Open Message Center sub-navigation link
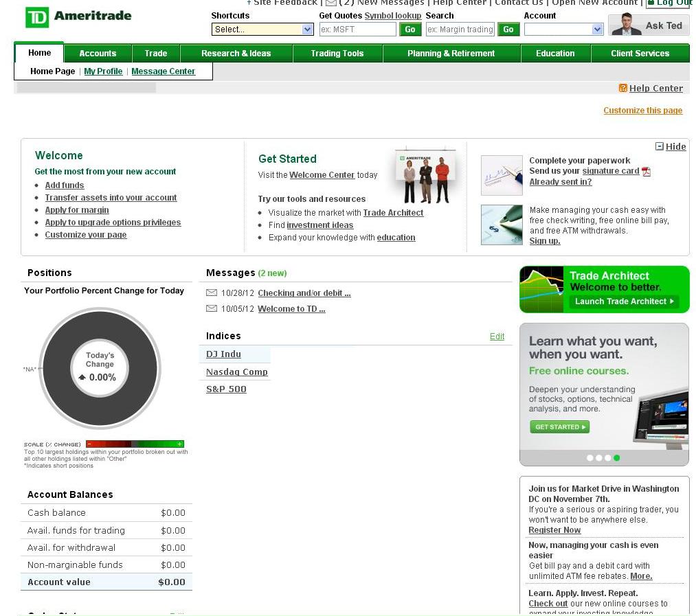This screenshot has width=696, height=616. (x=163, y=71)
